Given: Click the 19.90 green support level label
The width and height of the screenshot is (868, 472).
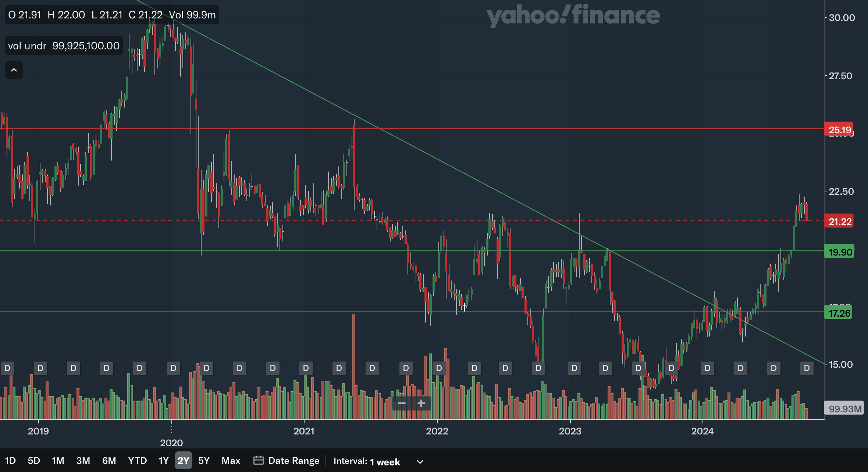Looking at the screenshot, I should (x=840, y=252).
